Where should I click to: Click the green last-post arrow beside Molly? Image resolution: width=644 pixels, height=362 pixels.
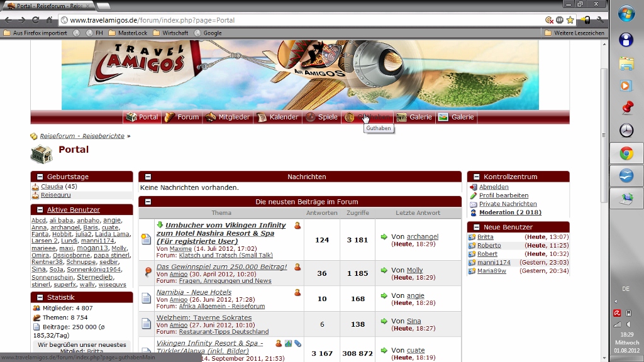click(x=384, y=270)
